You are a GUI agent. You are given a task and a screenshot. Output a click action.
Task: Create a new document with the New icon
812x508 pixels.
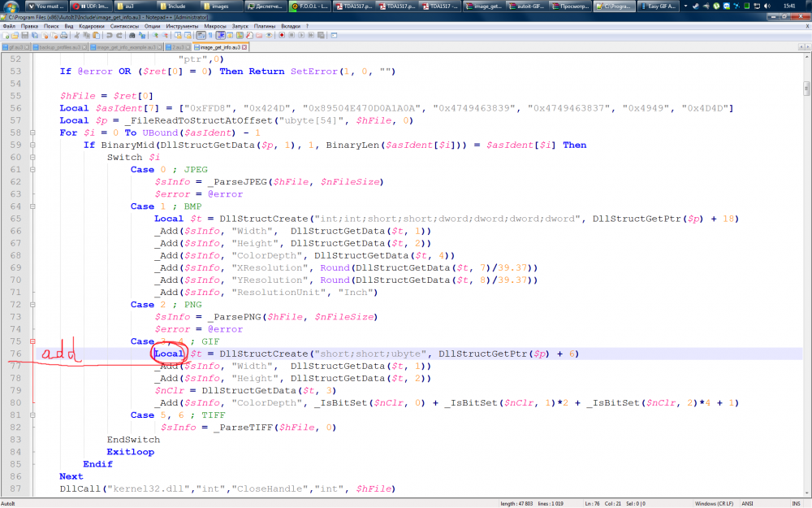(6, 35)
